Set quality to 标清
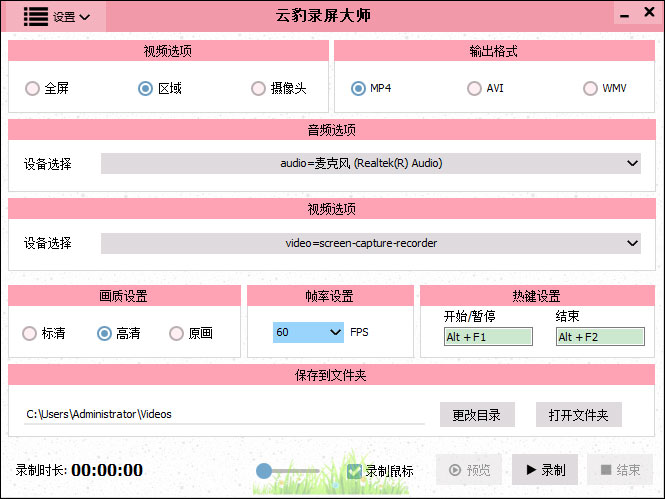Viewport: 665px width, 499px height. coord(44,333)
